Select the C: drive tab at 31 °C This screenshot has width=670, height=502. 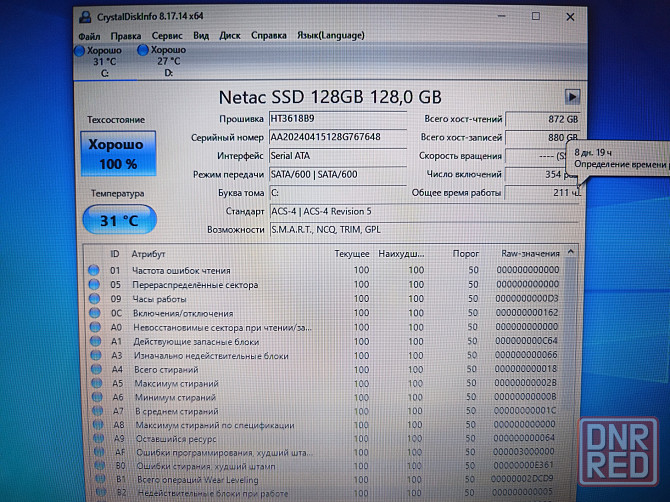click(105, 62)
